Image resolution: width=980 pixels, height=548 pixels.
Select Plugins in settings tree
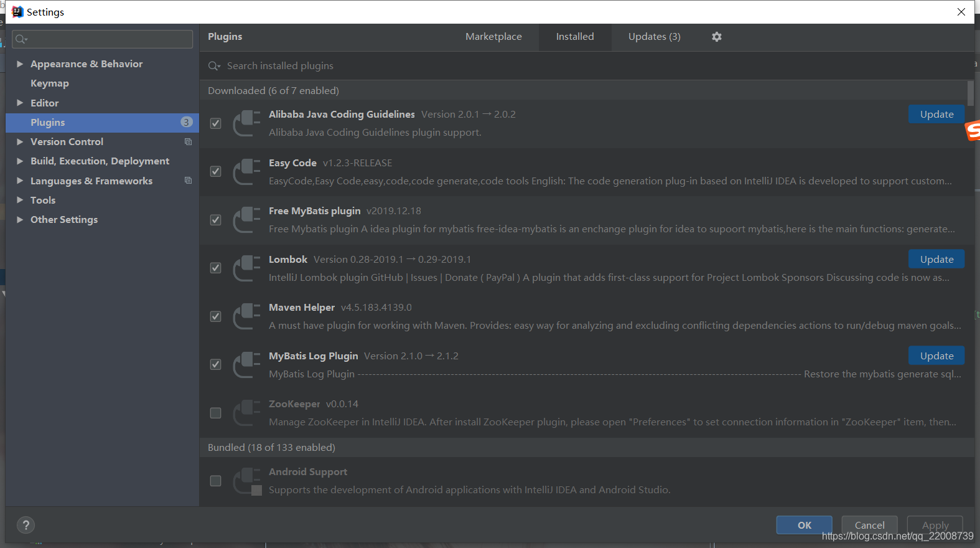pos(102,123)
